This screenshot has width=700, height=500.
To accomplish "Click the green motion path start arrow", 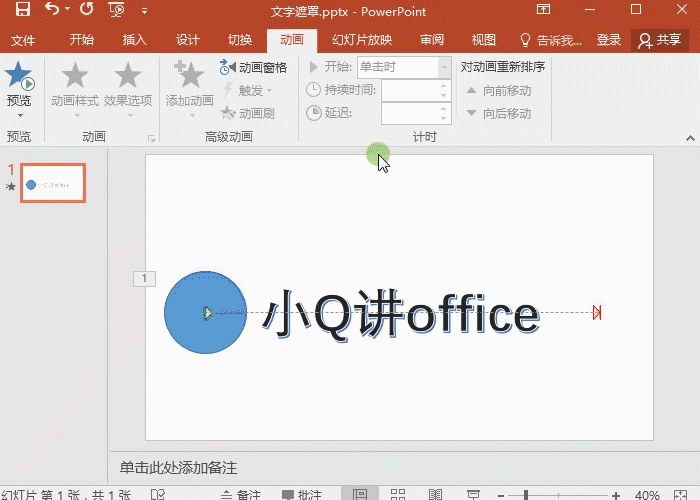I will pos(208,312).
